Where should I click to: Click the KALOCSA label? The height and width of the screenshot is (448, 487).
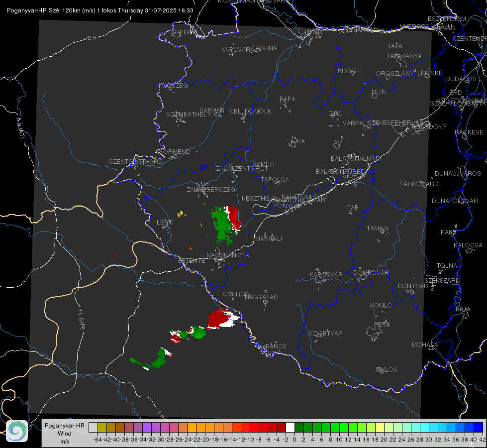tap(468, 245)
